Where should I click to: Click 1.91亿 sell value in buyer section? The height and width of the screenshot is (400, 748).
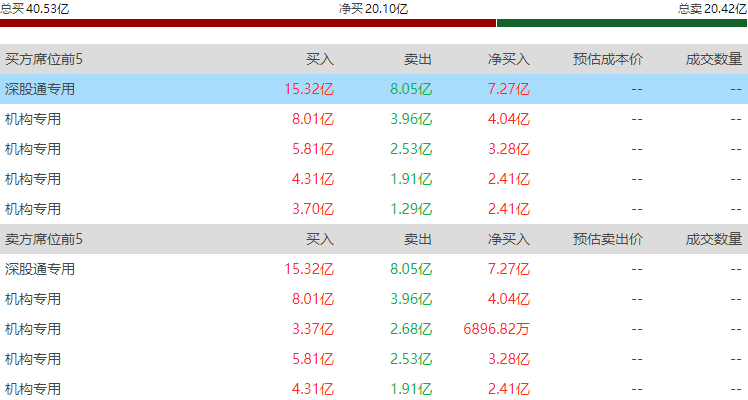pos(411,179)
